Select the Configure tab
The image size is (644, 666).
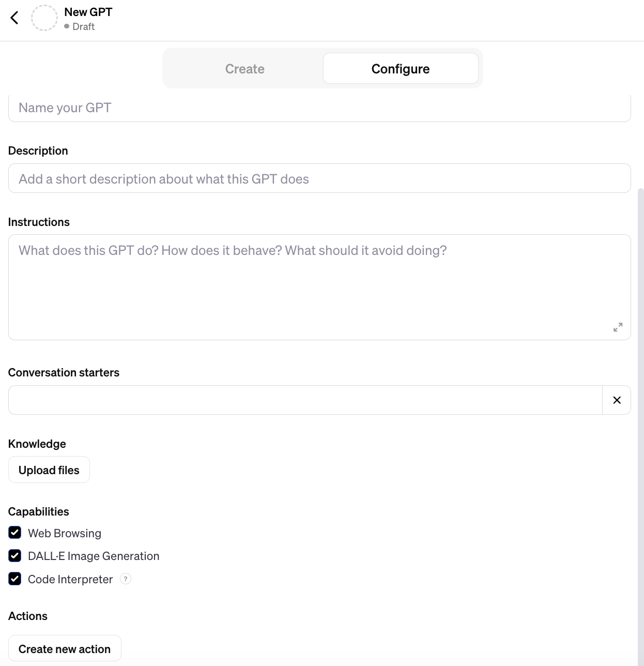click(401, 69)
